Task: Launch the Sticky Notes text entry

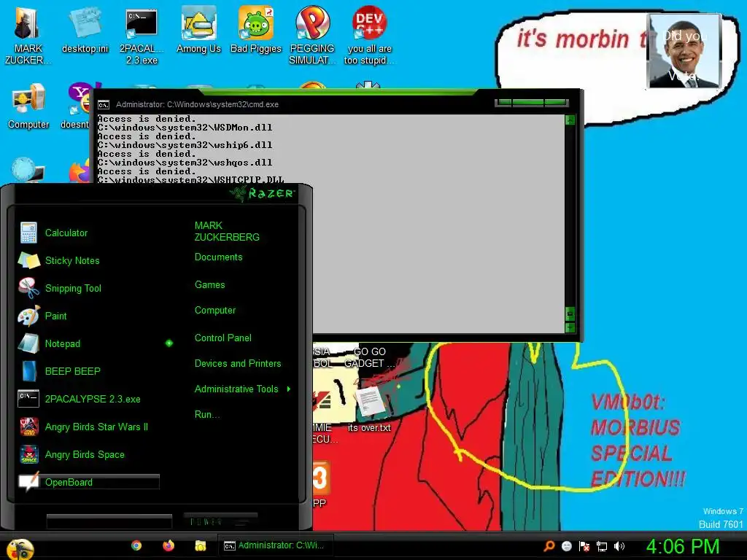Action: point(72,261)
